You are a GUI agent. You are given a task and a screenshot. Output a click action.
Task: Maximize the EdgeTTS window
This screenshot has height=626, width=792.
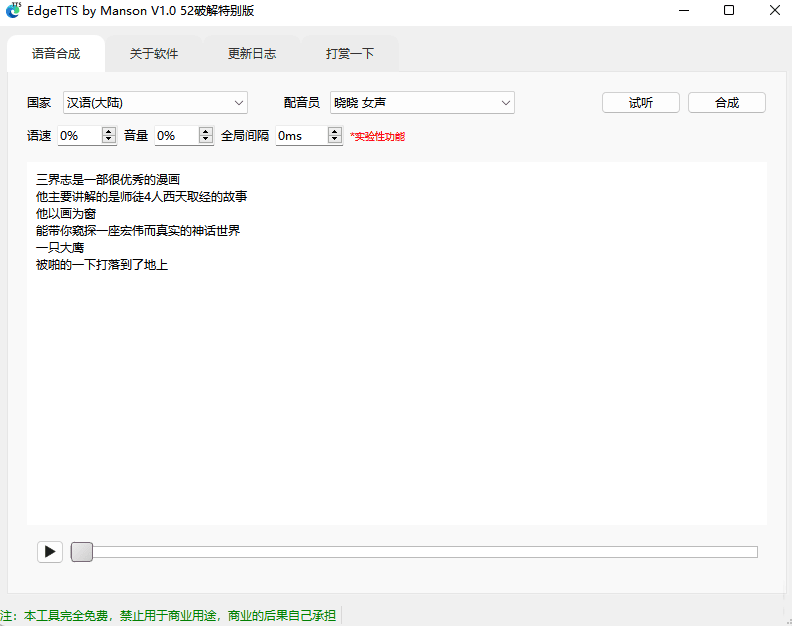[729, 11]
